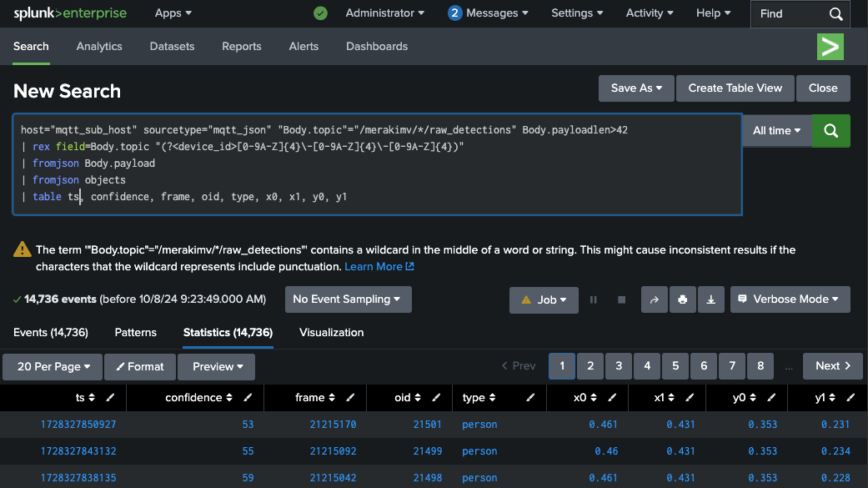868x488 pixels.
Task: Open the Activity dropdown
Action: tap(650, 13)
